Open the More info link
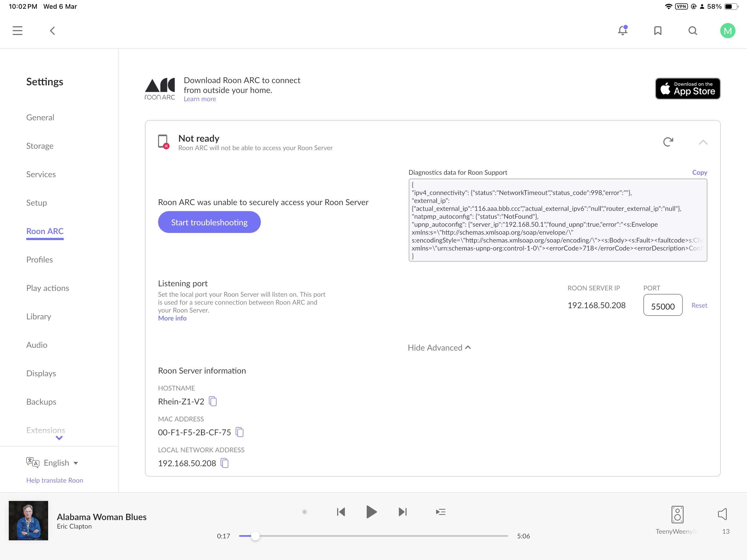The height and width of the screenshot is (560, 747). click(172, 318)
